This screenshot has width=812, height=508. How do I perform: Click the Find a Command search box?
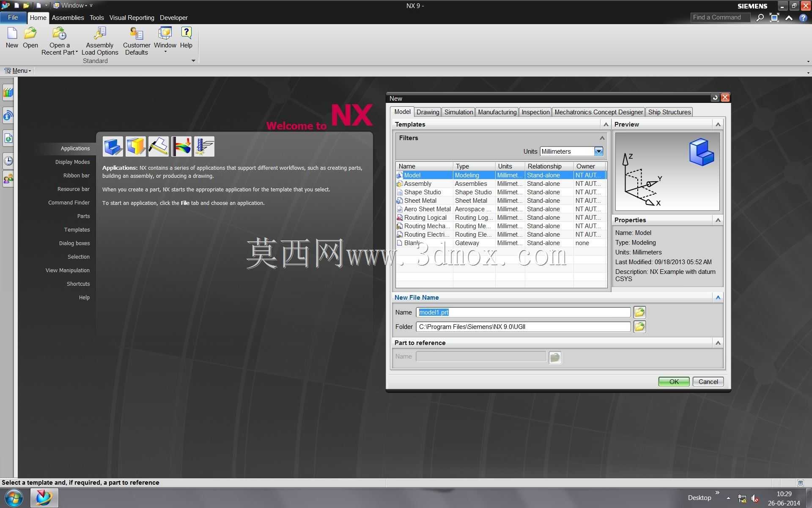click(720, 17)
